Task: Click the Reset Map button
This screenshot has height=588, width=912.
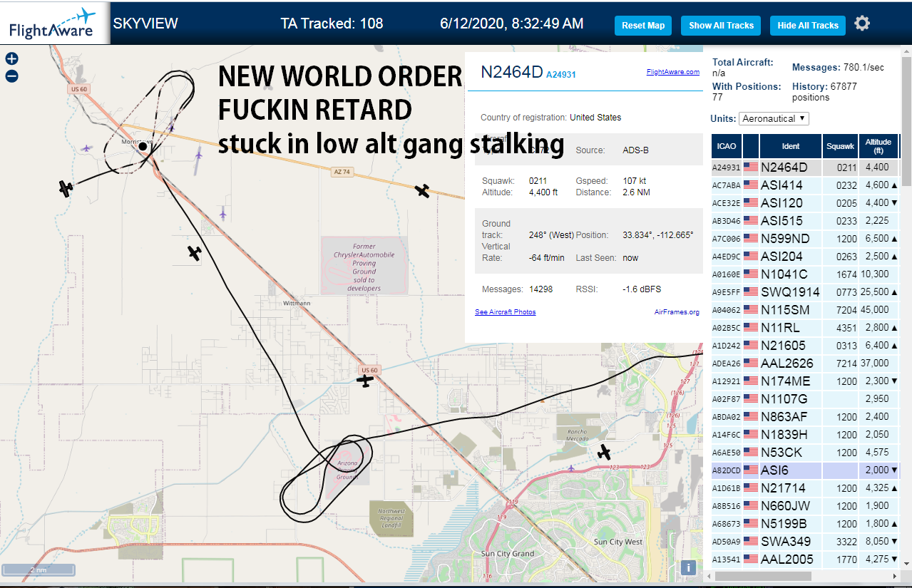Action: pos(643,26)
